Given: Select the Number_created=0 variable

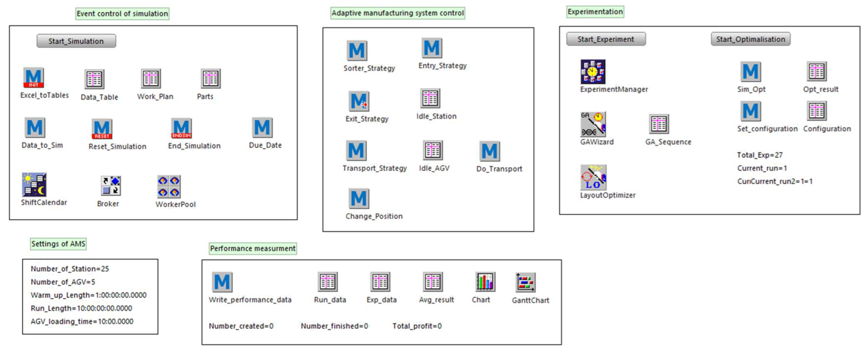Looking at the screenshot, I should 241,326.
